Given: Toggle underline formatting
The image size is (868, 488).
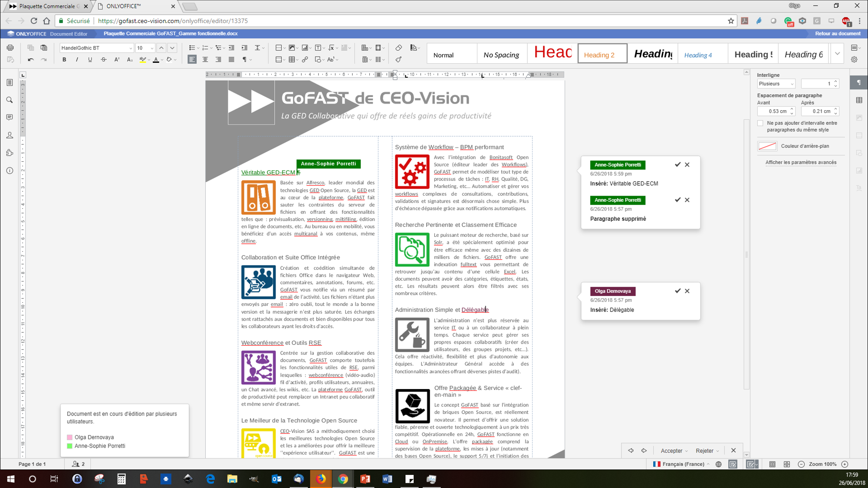Looking at the screenshot, I should [90, 59].
